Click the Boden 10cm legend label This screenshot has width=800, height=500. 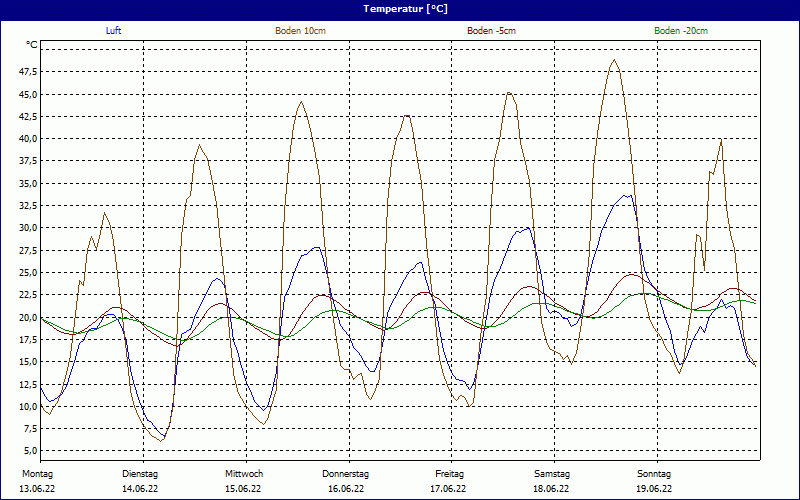pos(301,31)
